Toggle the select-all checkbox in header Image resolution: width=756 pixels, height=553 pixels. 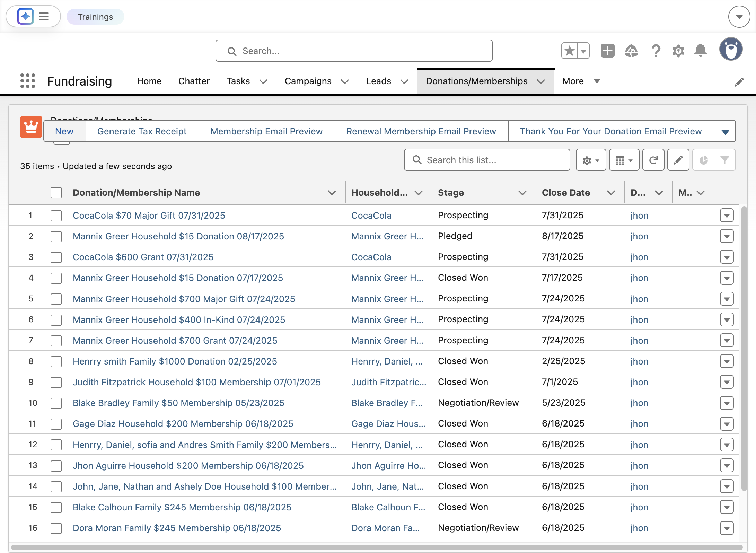(56, 193)
